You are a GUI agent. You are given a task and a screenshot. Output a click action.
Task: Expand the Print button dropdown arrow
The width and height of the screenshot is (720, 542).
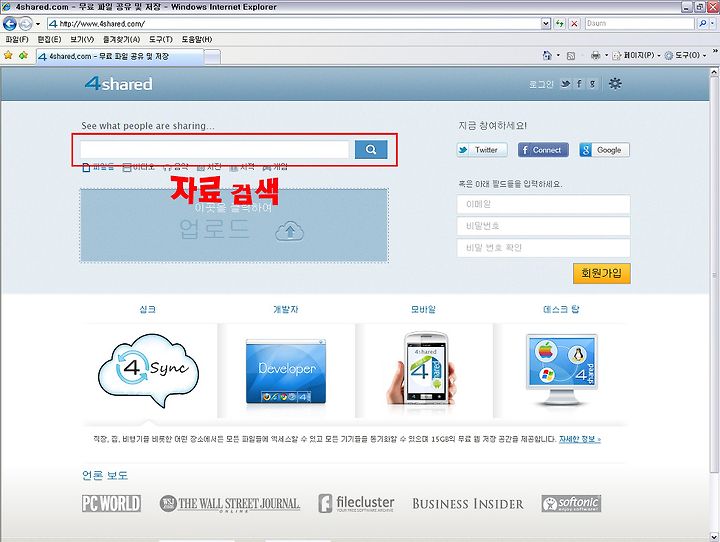[606, 56]
